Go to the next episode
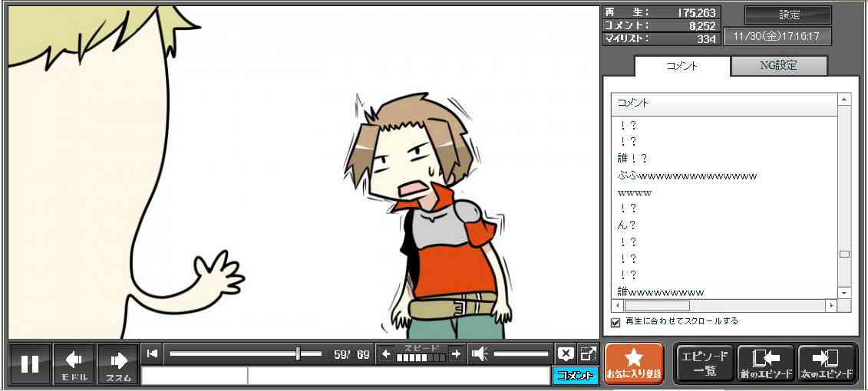Image resolution: width=868 pixels, height=391 pixels. (827, 363)
